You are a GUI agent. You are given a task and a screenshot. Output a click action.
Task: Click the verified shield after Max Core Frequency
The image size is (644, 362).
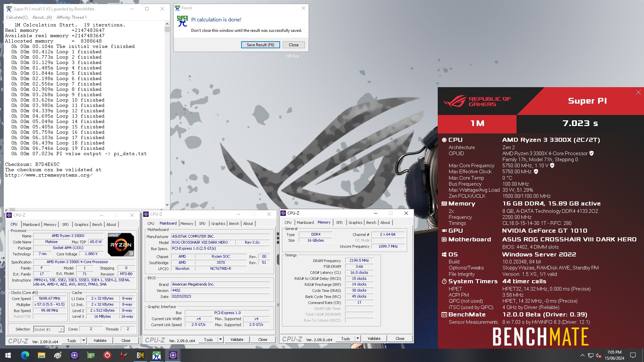[552, 165]
